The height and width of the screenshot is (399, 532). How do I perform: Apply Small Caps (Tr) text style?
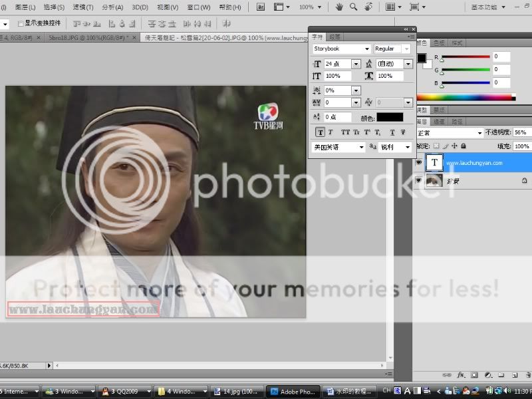click(x=356, y=132)
